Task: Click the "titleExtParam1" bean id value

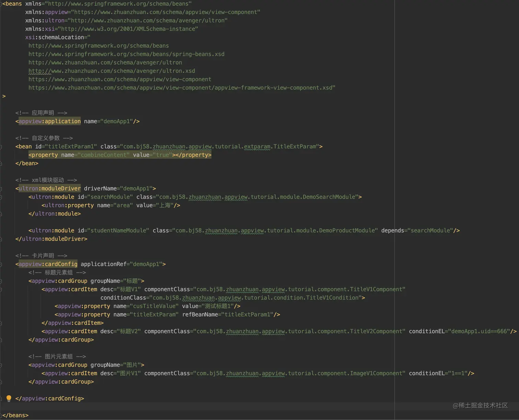Action: point(71,147)
